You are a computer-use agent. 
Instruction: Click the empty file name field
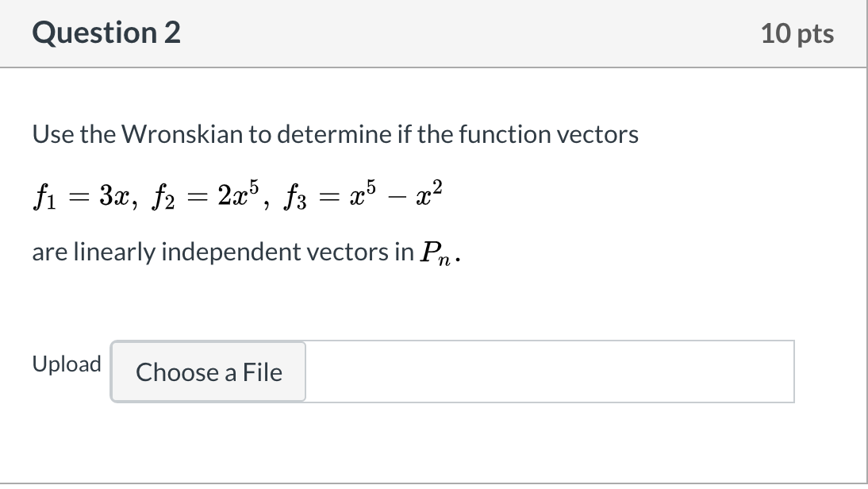550,372
